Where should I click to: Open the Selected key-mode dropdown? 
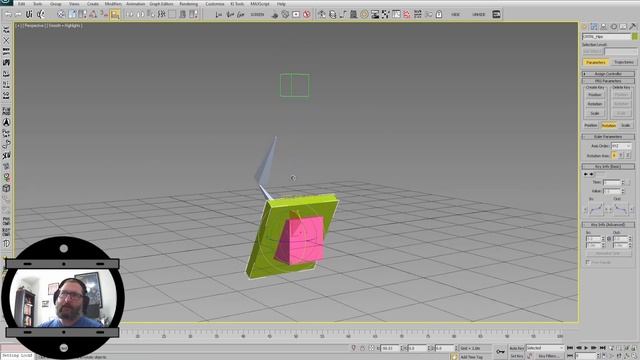(x=545, y=348)
